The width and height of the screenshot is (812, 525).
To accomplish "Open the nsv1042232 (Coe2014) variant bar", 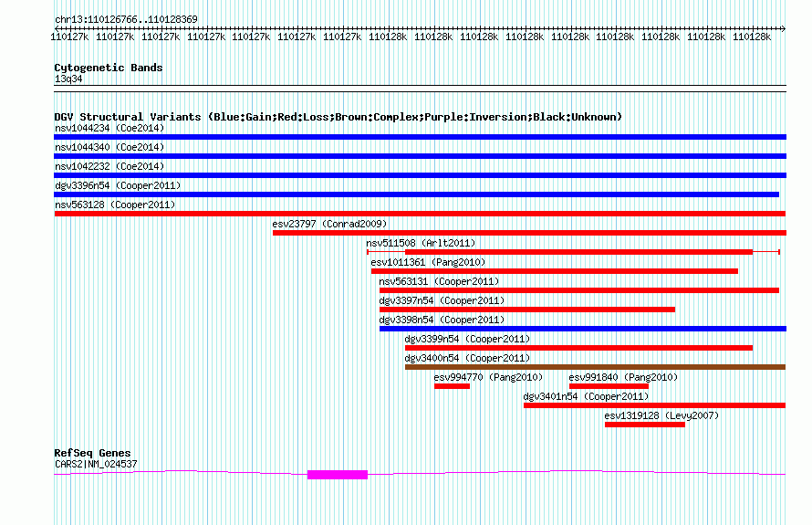I will click(x=420, y=175).
